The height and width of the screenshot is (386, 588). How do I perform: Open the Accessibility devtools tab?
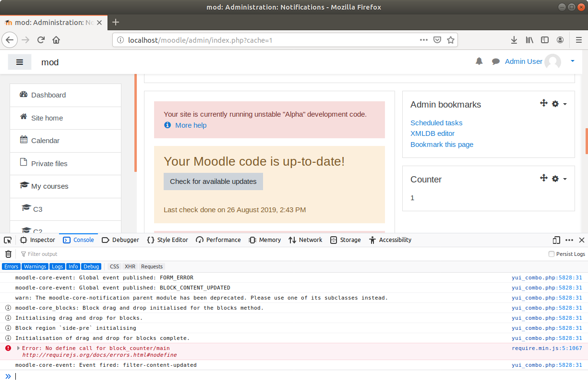(x=390, y=240)
